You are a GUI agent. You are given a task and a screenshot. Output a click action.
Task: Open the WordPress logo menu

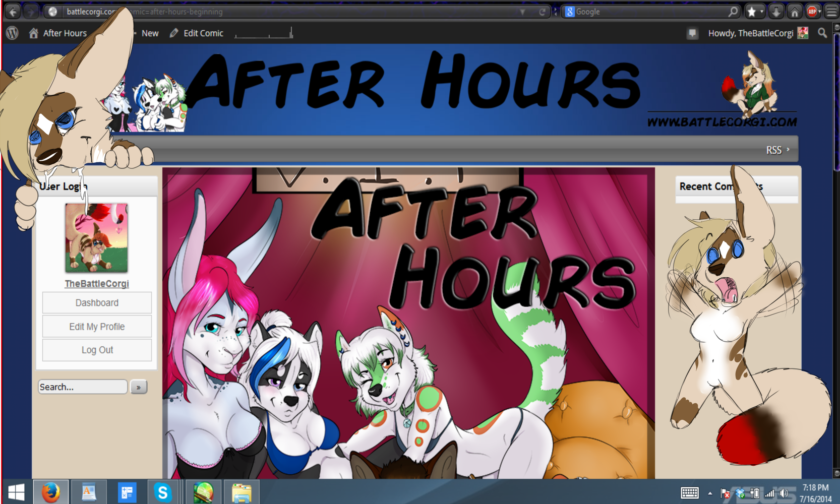tap(12, 33)
